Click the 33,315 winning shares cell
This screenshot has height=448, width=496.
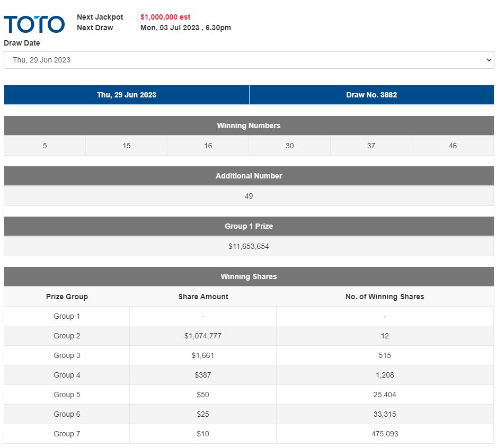(385, 414)
